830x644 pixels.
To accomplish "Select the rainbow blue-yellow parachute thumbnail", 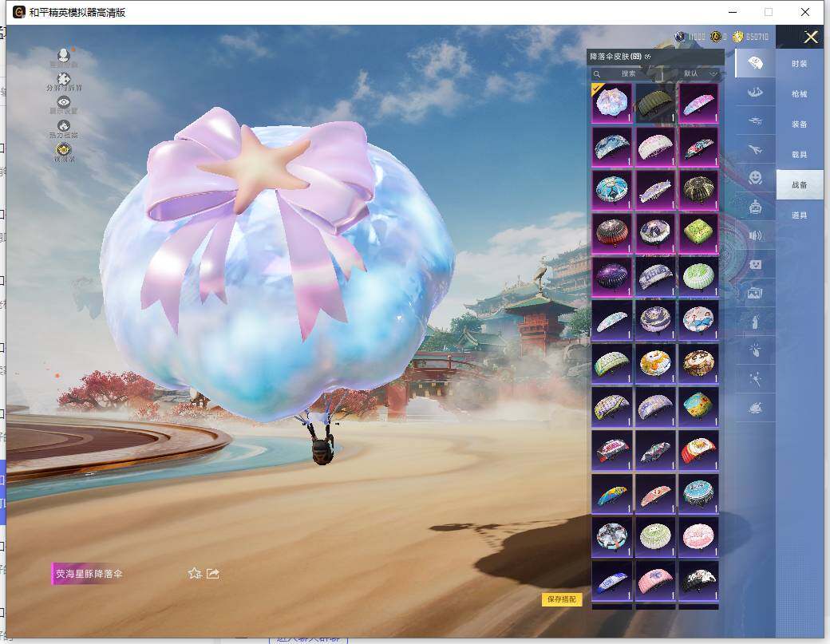I will [611, 493].
